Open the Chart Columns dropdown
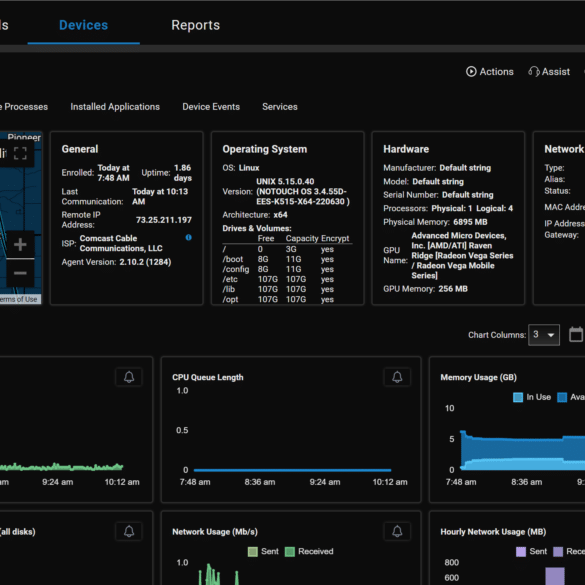Image resolution: width=585 pixels, height=585 pixels. (x=544, y=335)
